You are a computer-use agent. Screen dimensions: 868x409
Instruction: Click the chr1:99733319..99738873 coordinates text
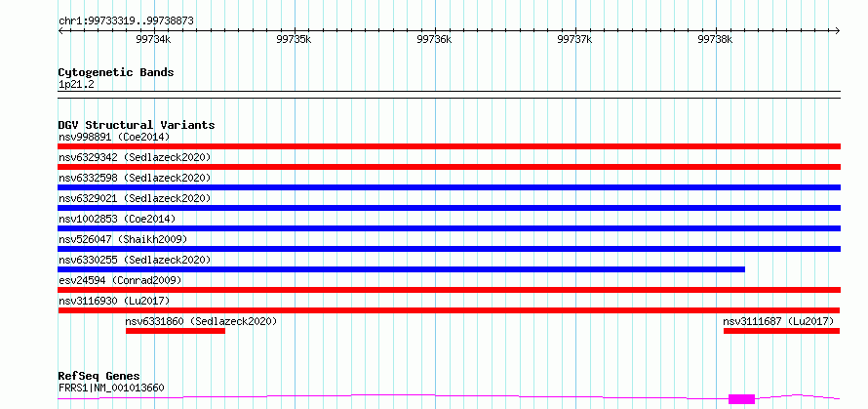pos(126,21)
